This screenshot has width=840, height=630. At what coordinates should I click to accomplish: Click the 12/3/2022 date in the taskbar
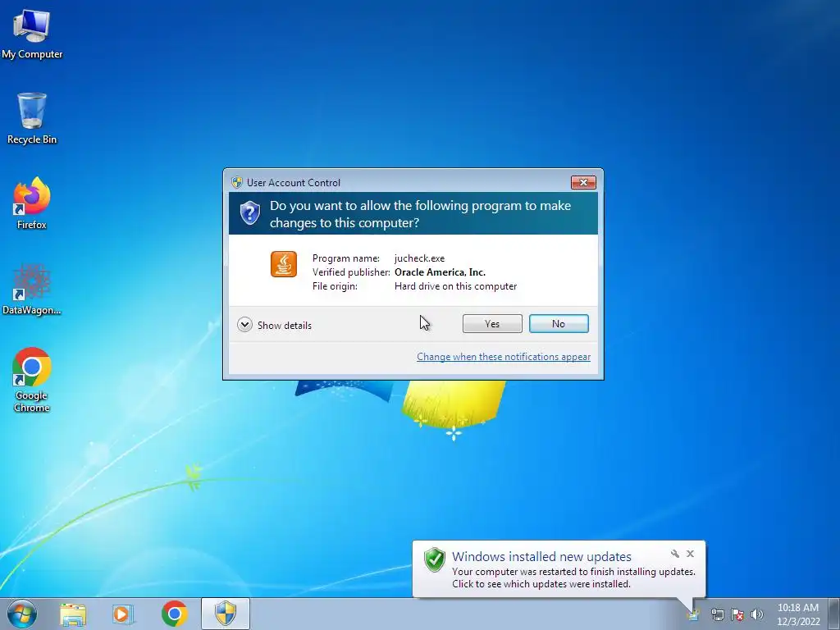798,622
